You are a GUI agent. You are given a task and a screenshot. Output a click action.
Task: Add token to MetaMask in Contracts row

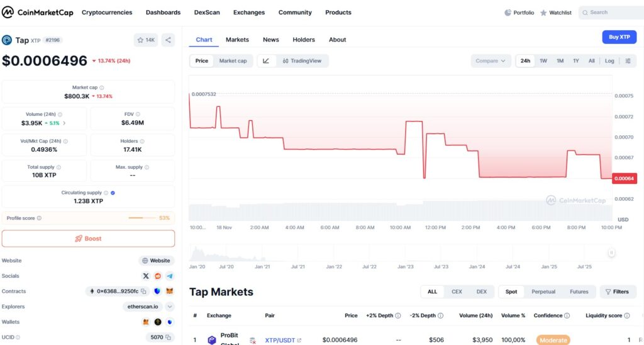pyautogui.click(x=170, y=291)
